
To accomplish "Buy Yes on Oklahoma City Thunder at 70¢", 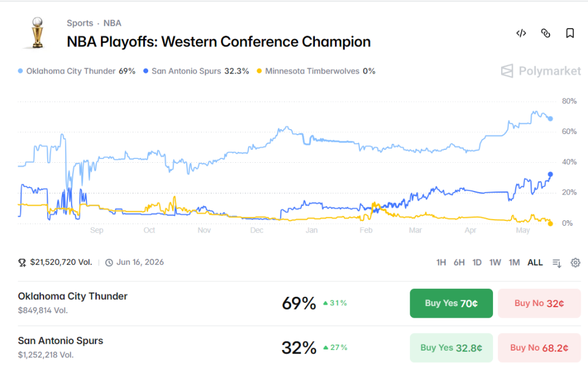I will click(x=451, y=304).
